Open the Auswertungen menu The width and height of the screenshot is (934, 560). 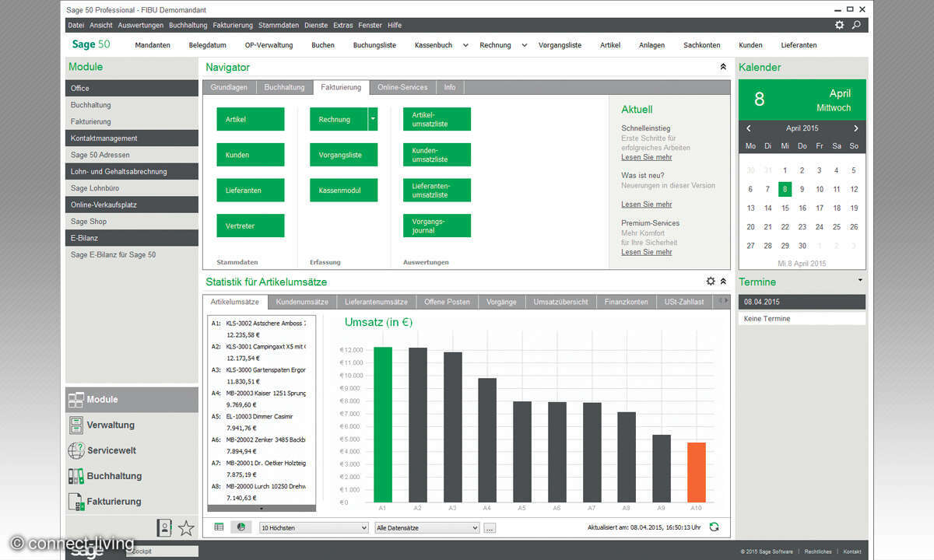point(140,25)
